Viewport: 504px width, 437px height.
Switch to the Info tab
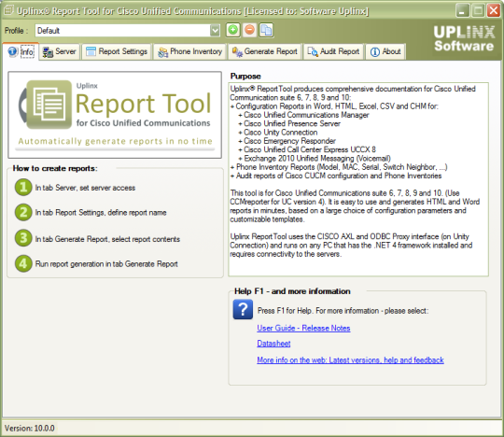pyautogui.click(x=21, y=51)
